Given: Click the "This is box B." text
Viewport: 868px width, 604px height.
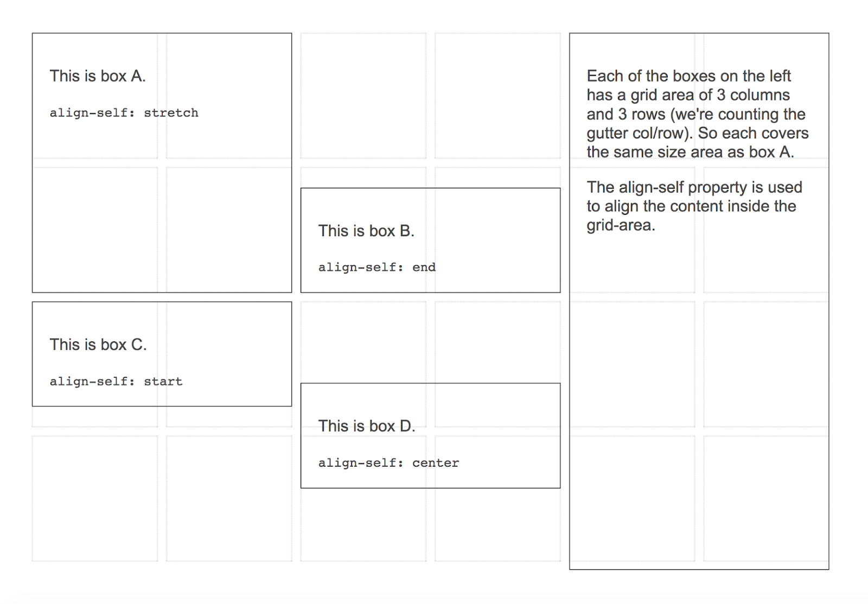Looking at the screenshot, I should coord(366,231).
